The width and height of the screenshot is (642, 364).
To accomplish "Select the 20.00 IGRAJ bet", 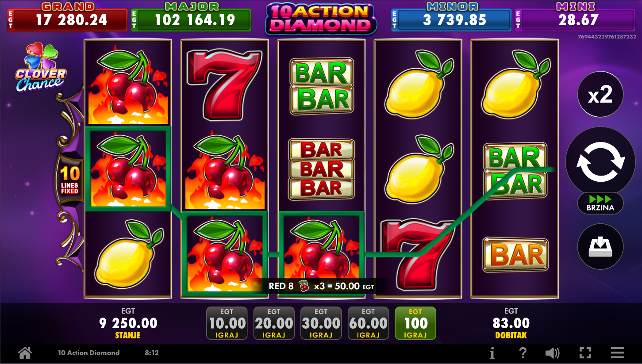I will (x=274, y=323).
